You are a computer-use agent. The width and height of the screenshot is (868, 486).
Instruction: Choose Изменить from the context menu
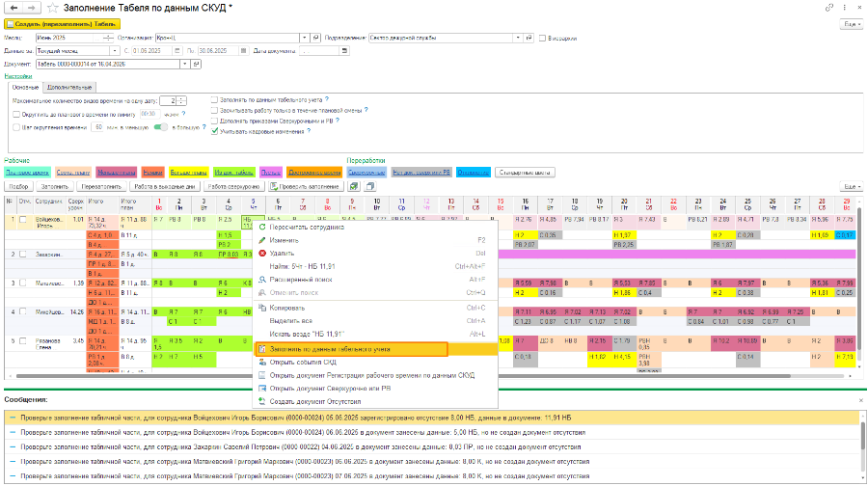[375, 240]
